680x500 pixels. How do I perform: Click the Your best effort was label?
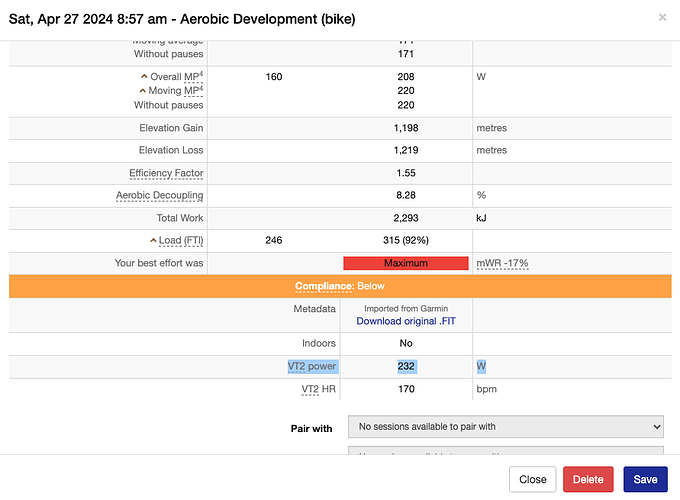(159, 263)
